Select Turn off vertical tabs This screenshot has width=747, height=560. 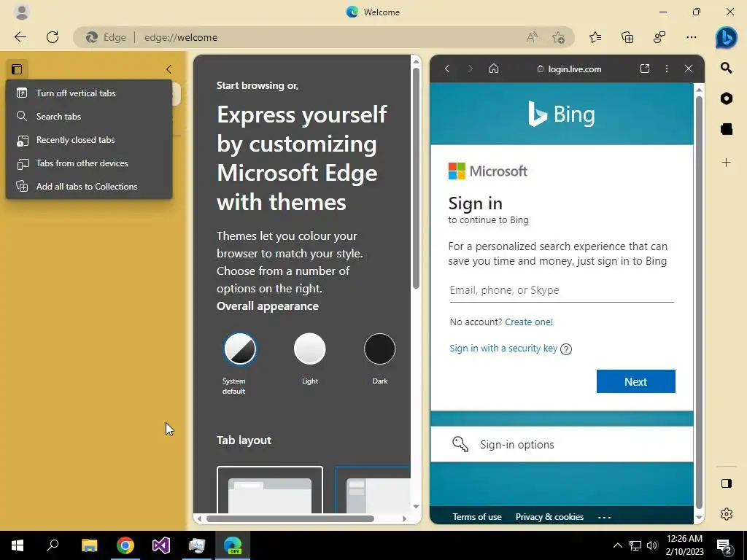[89, 93]
